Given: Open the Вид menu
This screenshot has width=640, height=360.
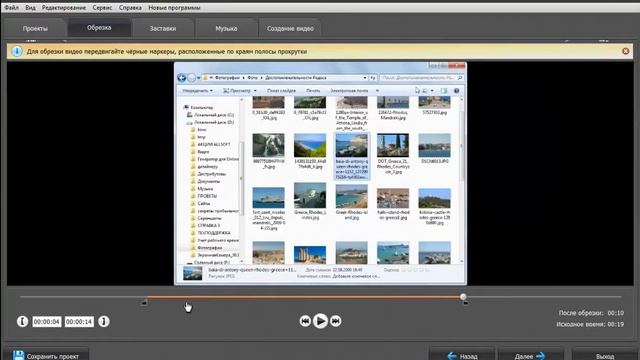Looking at the screenshot, I should (30, 8).
